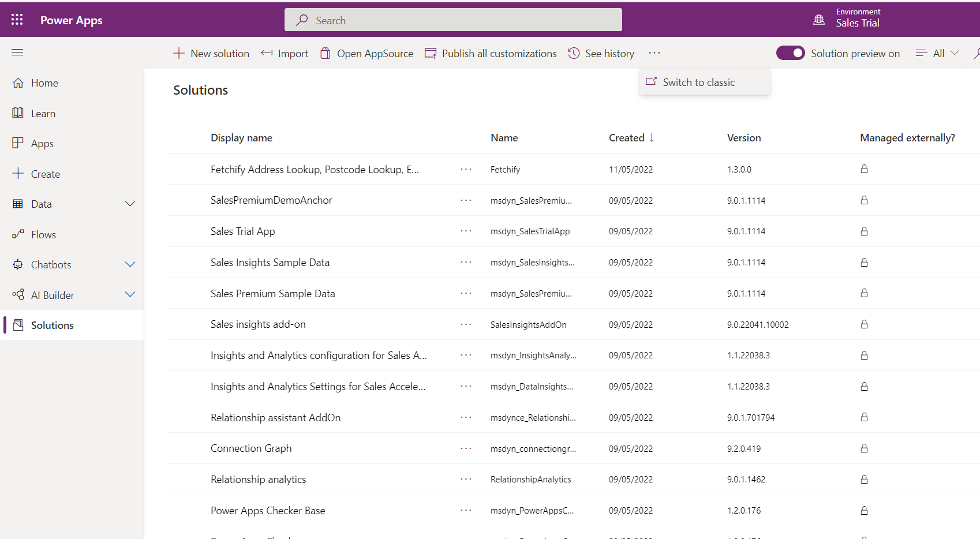Viewport: 980px width, 539px height.
Task: Open more options for Power Apps Checker Base
Action: pyautogui.click(x=466, y=510)
